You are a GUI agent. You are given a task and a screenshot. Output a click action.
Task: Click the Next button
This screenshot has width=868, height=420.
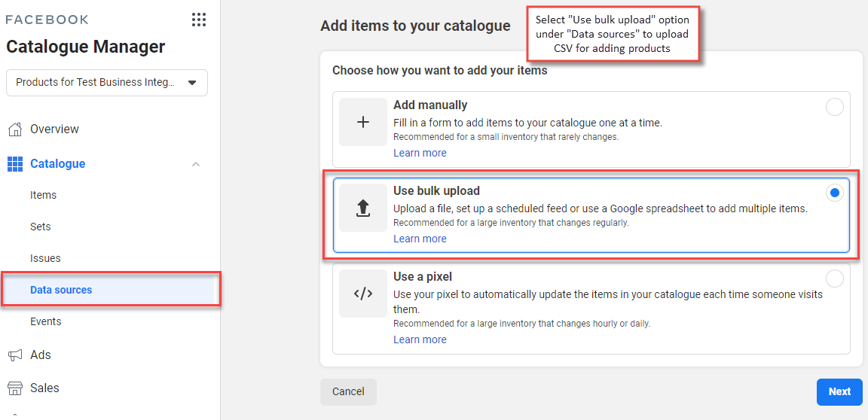click(839, 392)
